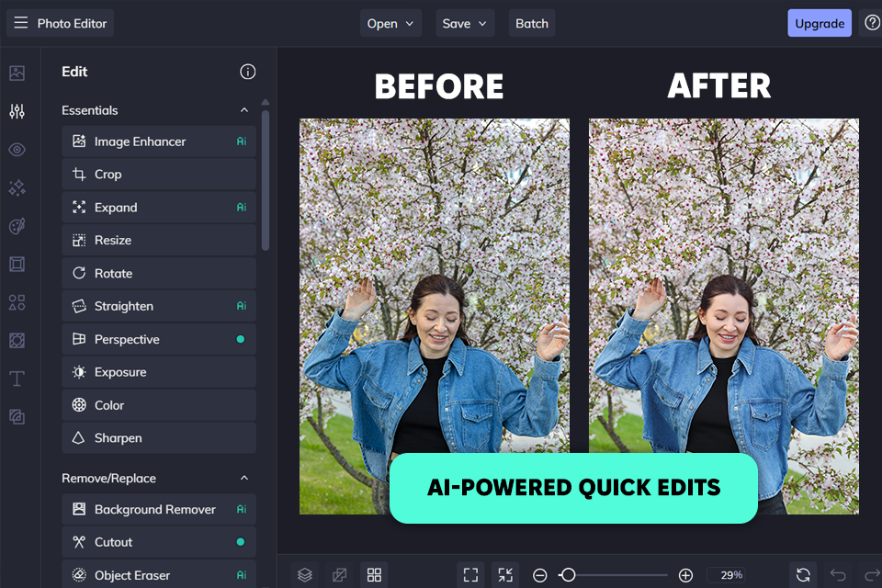Viewport: 882px width, 588px height.
Task: Open the Effects sparkles sidebar icon
Action: pyautogui.click(x=17, y=188)
